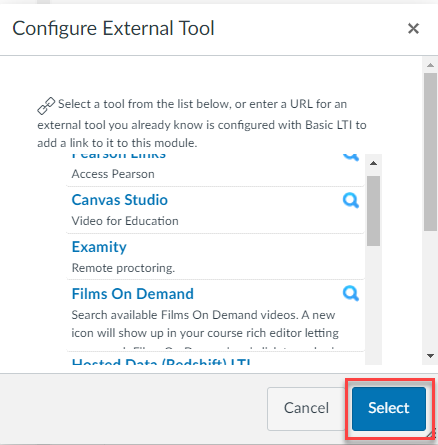Click the 'Configure External Tool' title
Image resolution: width=438 pixels, height=445 pixels.
point(113,28)
